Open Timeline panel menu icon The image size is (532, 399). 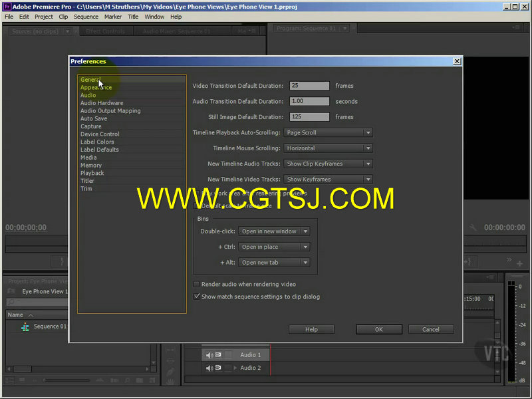pyautogui.click(x=490, y=277)
